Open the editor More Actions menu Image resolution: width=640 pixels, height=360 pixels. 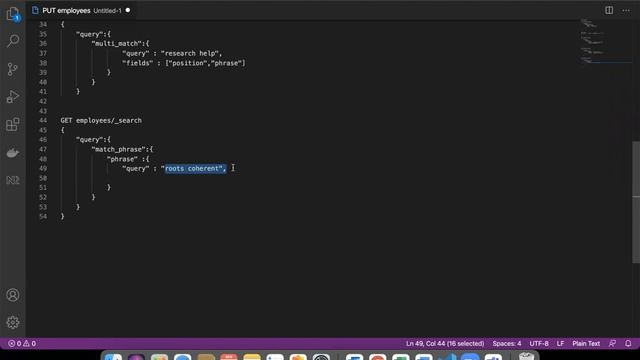[626, 10]
